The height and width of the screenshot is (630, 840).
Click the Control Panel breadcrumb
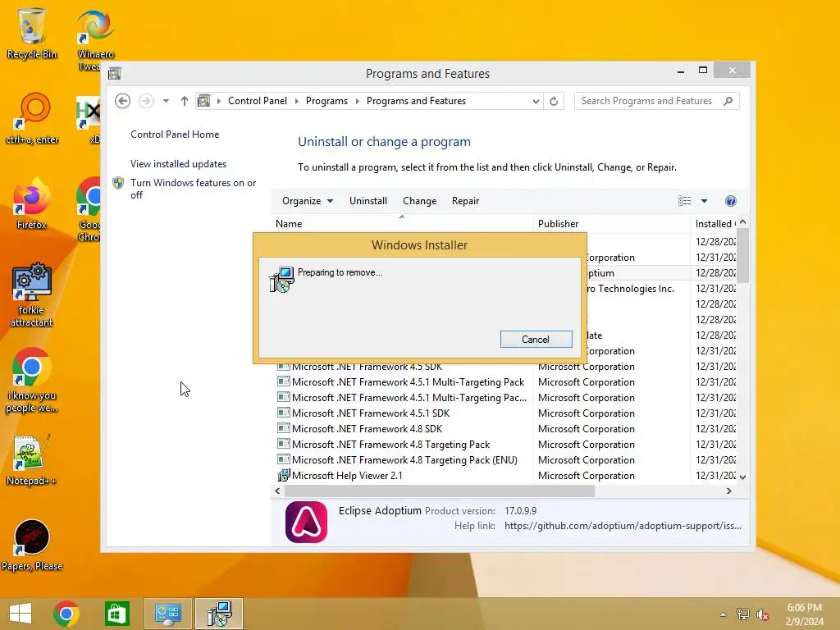pyautogui.click(x=257, y=101)
